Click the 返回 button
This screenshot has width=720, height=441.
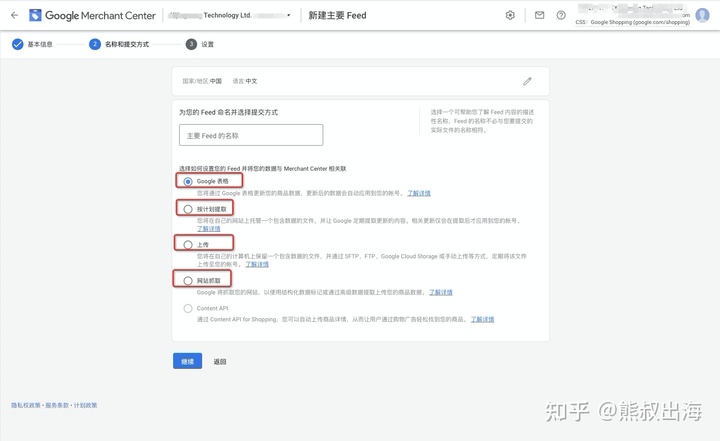pos(219,362)
